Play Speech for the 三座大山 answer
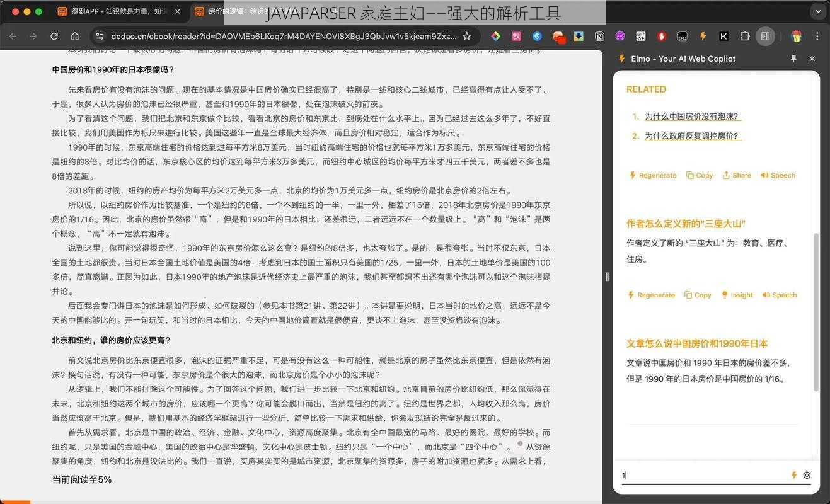This screenshot has height=504, width=830. click(780, 295)
